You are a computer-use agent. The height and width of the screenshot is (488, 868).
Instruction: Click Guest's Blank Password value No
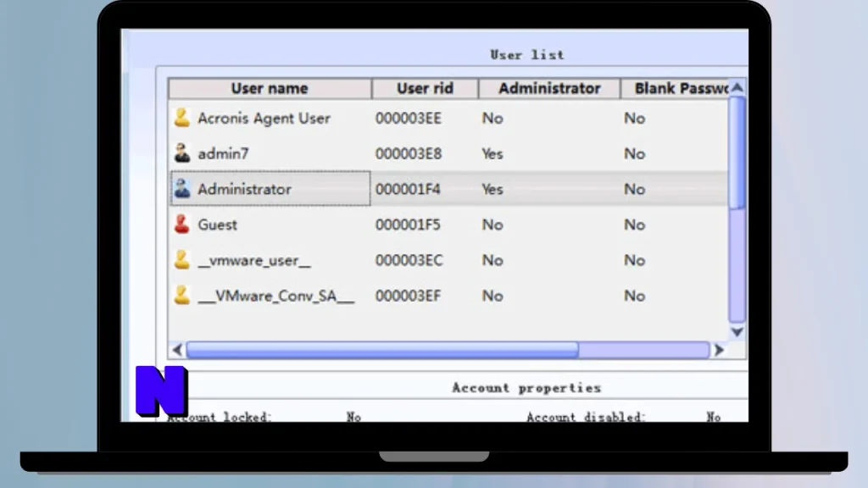[x=634, y=225]
